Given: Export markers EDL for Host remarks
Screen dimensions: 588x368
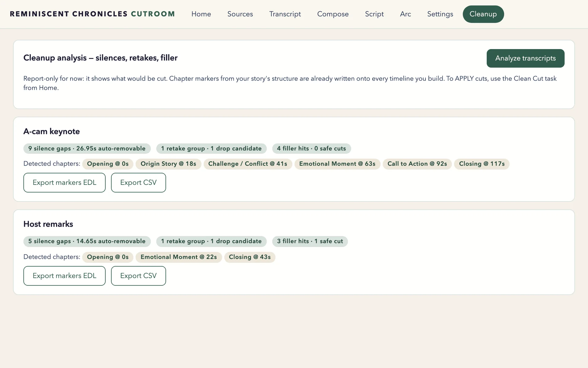Looking at the screenshot, I should pos(64,276).
